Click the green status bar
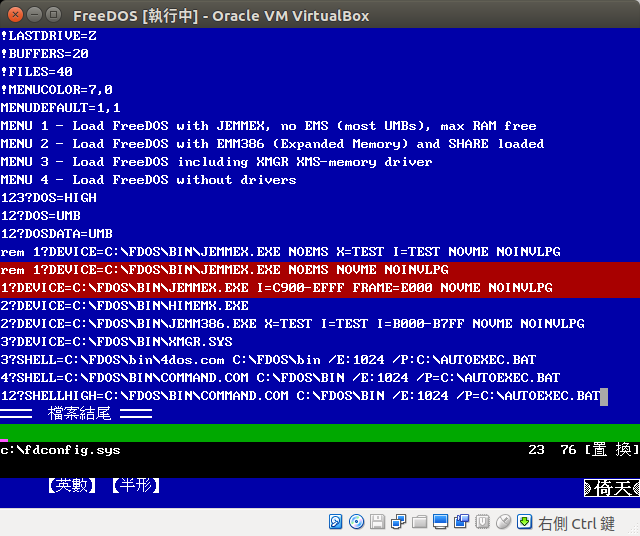 click(320, 432)
